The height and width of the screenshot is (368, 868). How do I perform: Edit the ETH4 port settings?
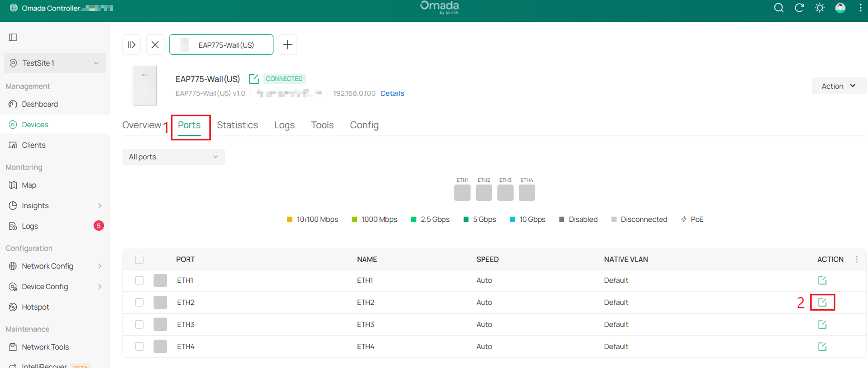pos(822,346)
